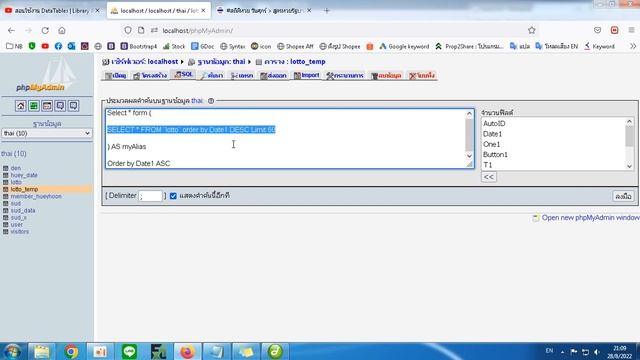Open the Browse tab
Screen dimensions: 640x360
(116, 76)
